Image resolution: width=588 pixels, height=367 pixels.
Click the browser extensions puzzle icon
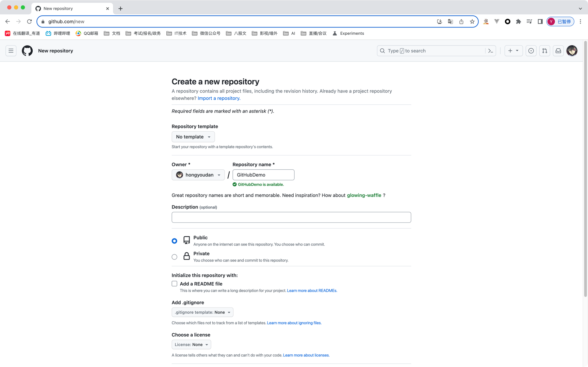518,21
